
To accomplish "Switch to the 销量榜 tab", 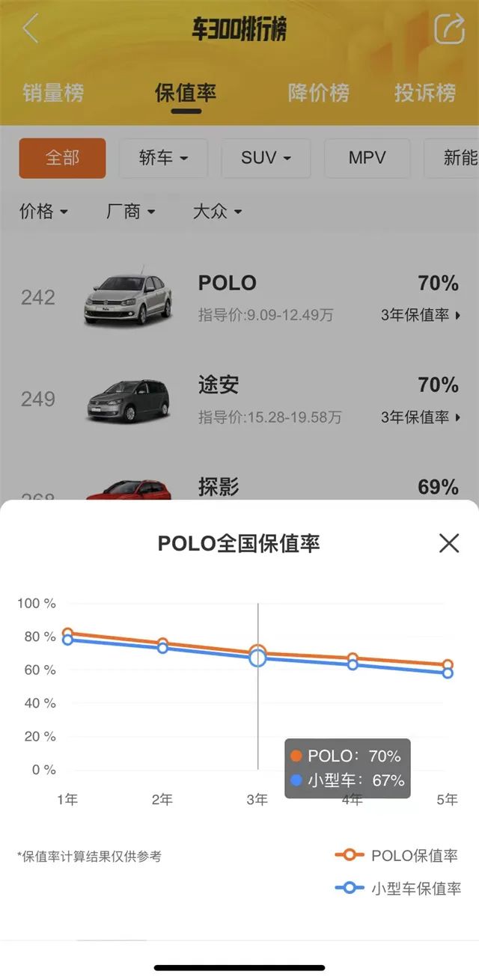I will click(x=53, y=94).
